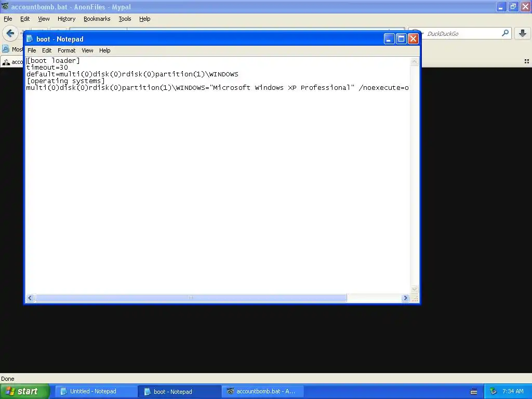This screenshot has height=399, width=532.
Task: Switch to Untitled - Notepad taskbar button
Action: [x=96, y=391]
